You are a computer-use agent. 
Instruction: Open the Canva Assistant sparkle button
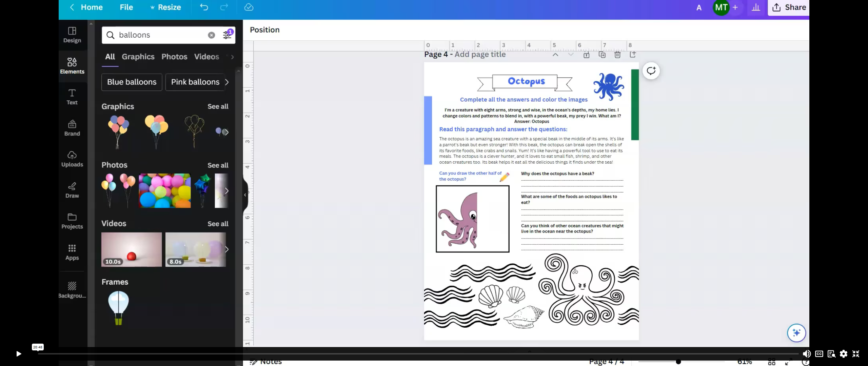click(796, 333)
